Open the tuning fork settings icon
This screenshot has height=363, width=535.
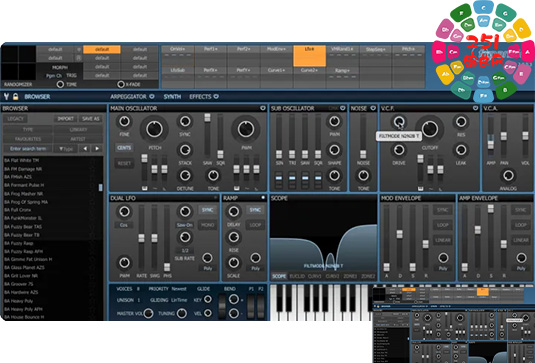click(6, 97)
